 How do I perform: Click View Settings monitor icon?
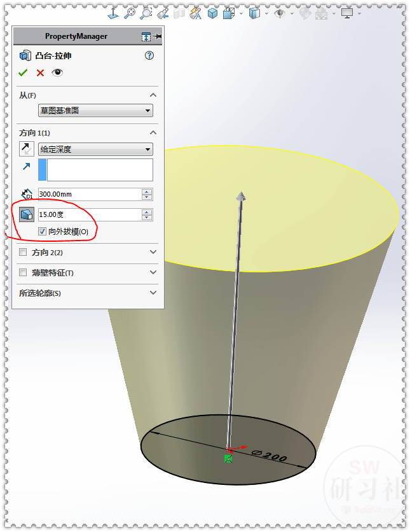(x=347, y=13)
